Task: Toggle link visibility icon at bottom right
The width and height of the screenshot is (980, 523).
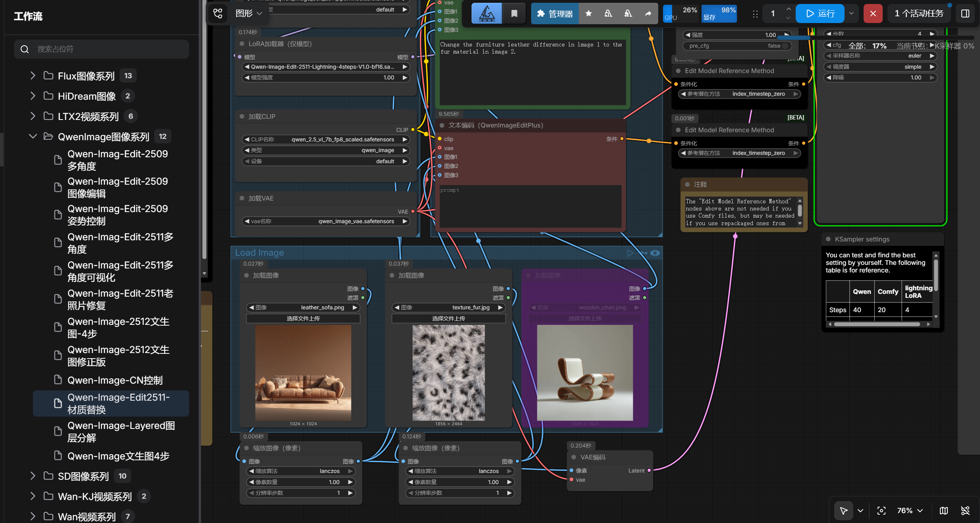Action: point(965,511)
